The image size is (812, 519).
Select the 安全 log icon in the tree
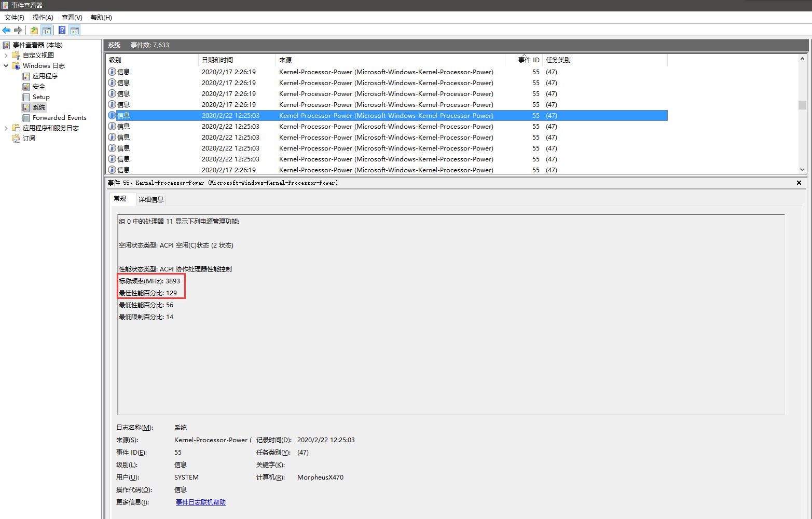(26, 87)
